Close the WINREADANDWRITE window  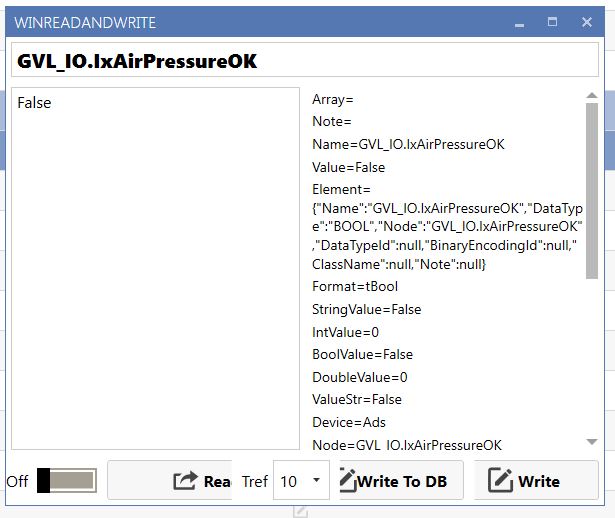(x=587, y=22)
